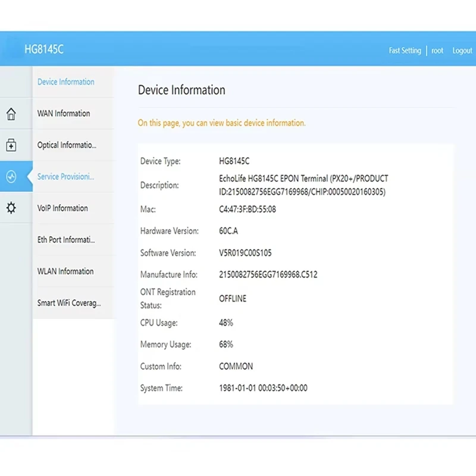View Eth Port Information
Image resolution: width=476 pixels, height=476 pixels.
coord(67,239)
